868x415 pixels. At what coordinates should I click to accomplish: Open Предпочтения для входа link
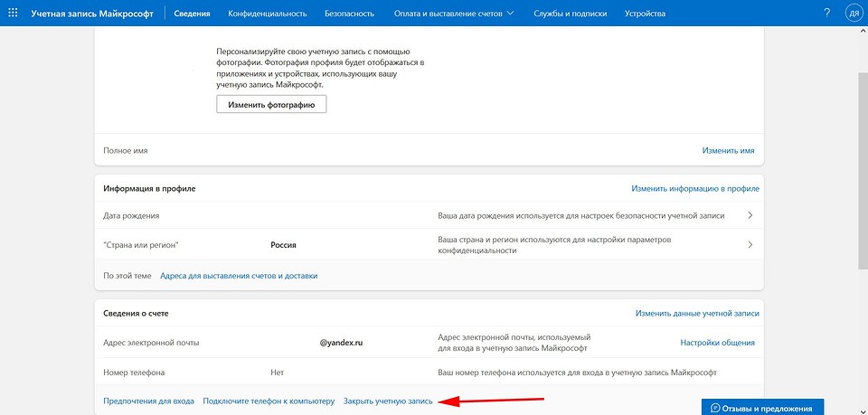[148, 401]
